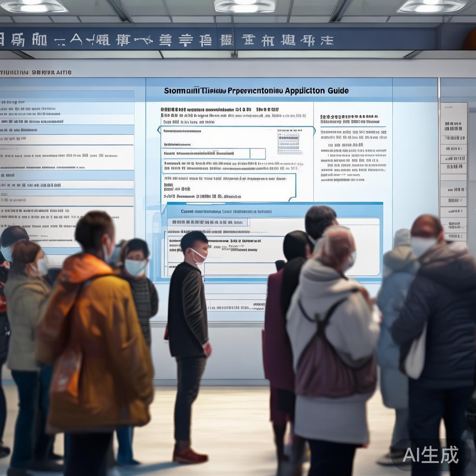Select the gray tab field under dialog title bar
This screenshot has height=476, width=476.
[x=208, y=222]
